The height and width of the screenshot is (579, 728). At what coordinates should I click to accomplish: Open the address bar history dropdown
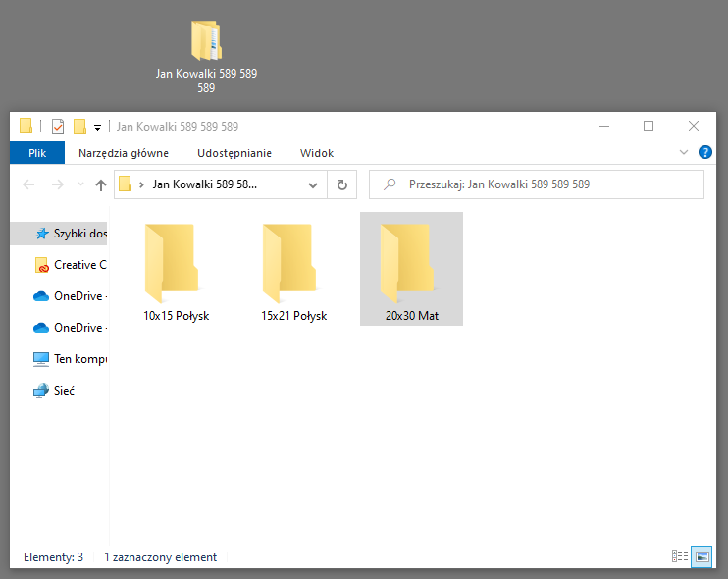click(x=313, y=184)
